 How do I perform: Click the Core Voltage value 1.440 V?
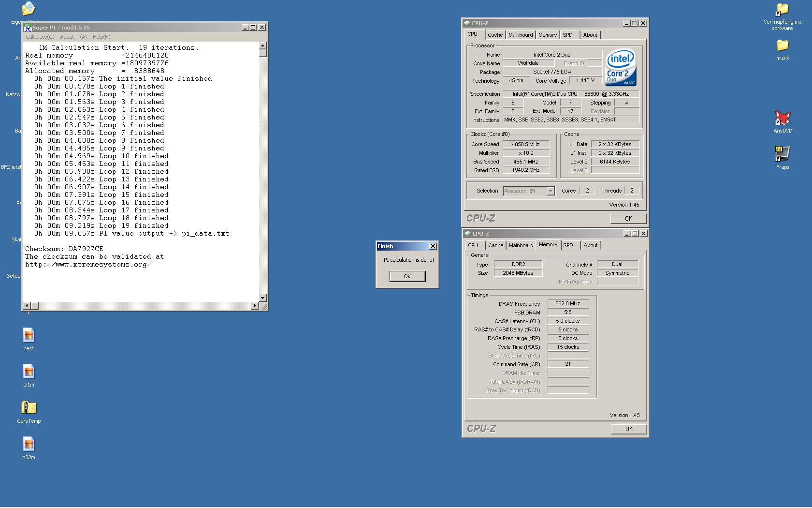pos(585,80)
